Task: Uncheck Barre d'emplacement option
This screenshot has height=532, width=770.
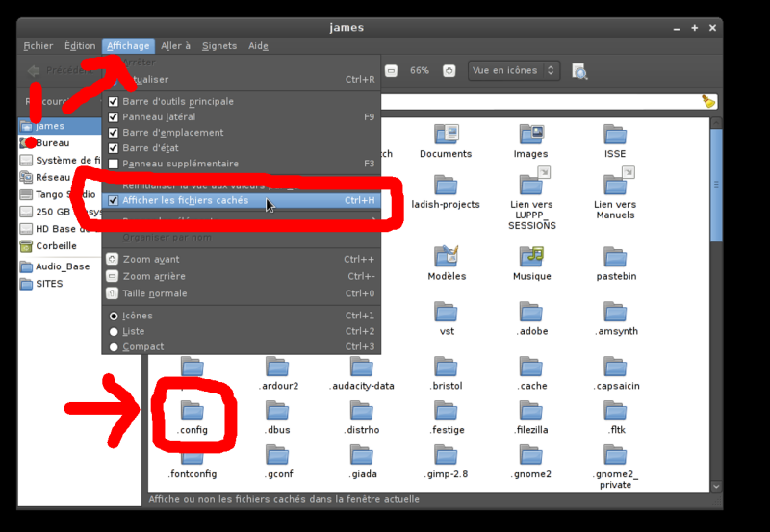Action: [114, 133]
